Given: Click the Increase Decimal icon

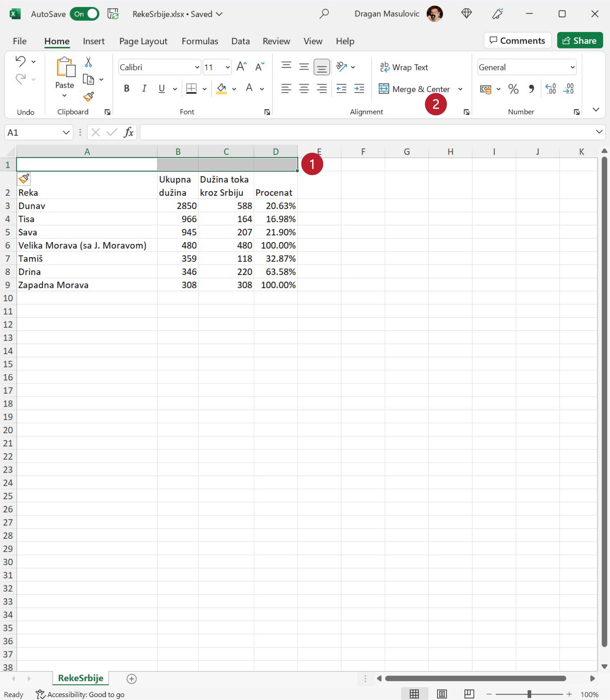Looking at the screenshot, I should [x=551, y=89].
